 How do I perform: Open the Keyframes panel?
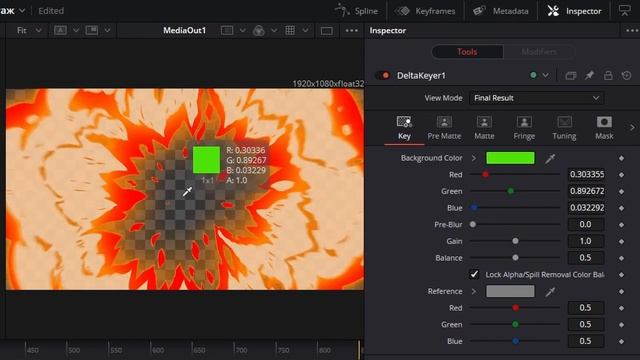425,11
